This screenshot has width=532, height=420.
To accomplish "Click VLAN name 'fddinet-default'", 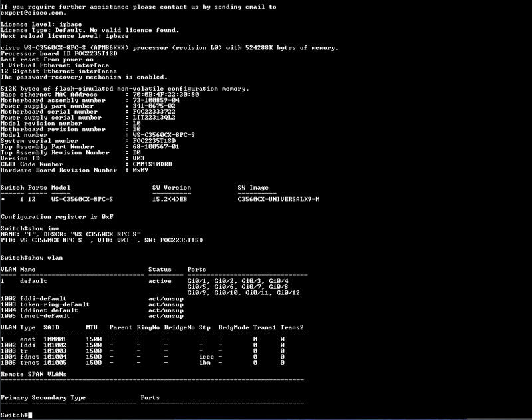I will coord(49,310).
